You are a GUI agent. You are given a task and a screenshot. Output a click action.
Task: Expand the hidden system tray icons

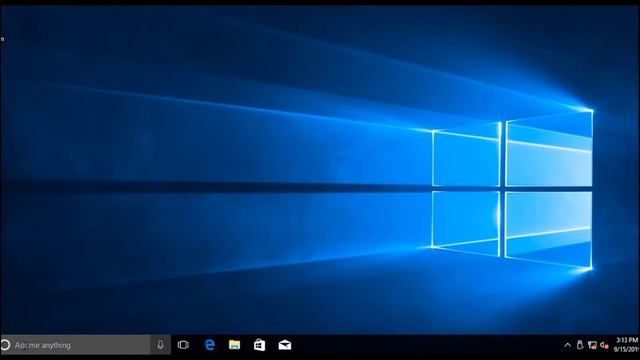(568, 345)
